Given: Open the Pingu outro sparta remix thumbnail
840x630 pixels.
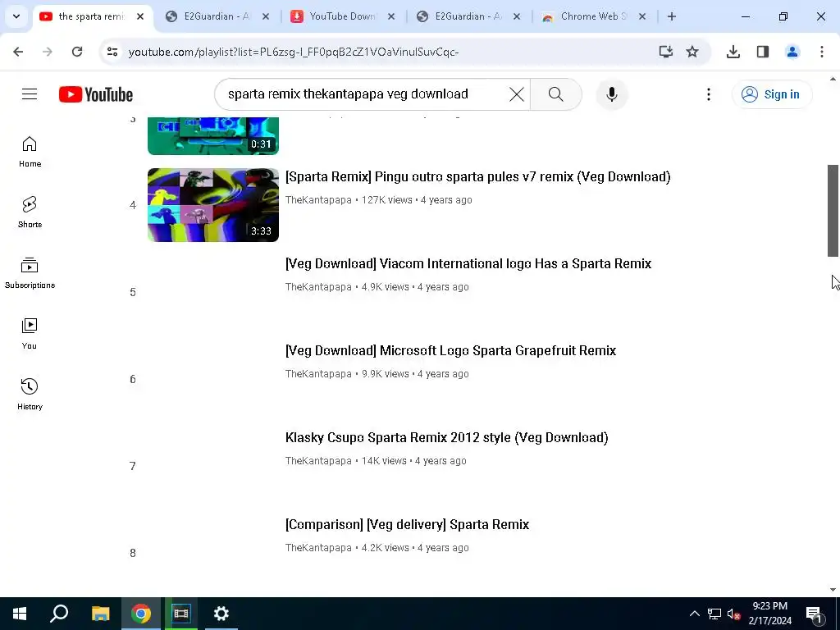Looking at the screenshot, I should (213, 205).
